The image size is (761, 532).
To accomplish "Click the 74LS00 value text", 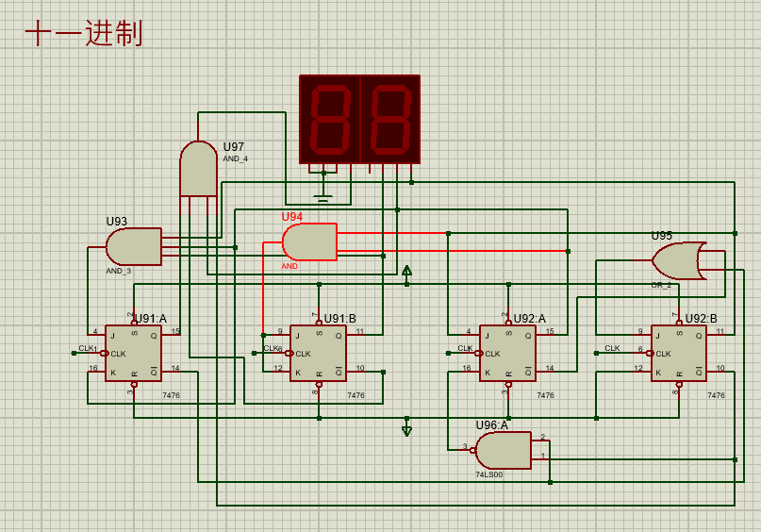I will (489, 474).
